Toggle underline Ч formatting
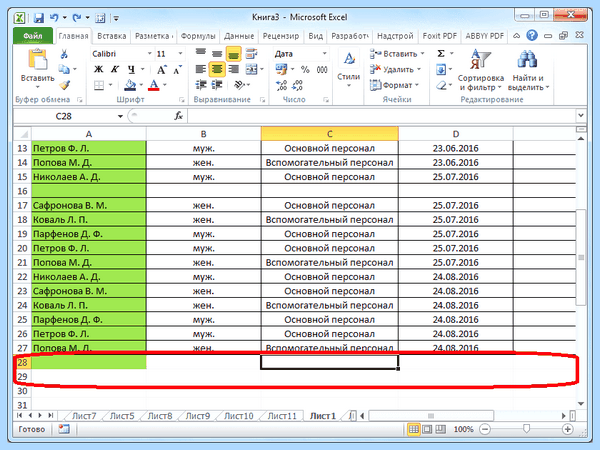Viewport: 600px width, 450px height. [x=131, y=69]
